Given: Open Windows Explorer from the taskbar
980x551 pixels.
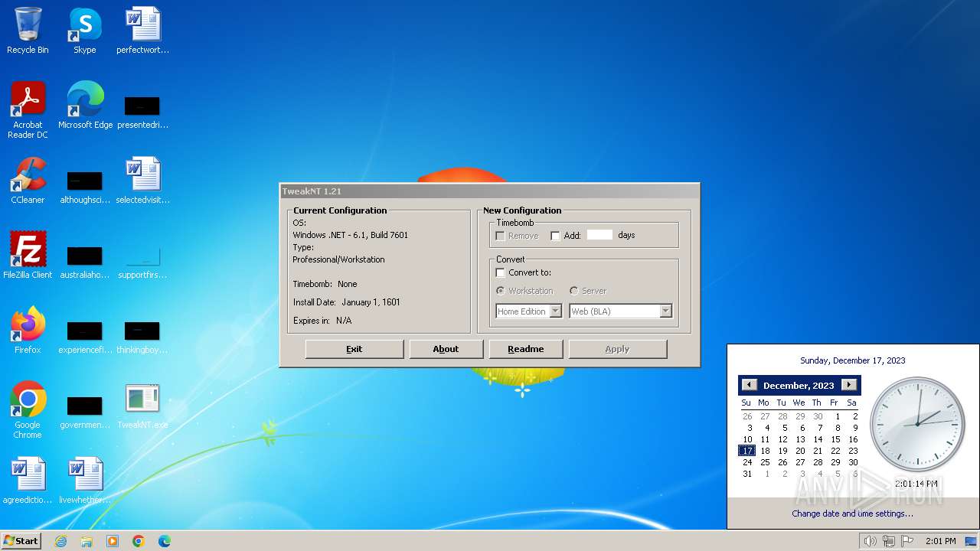Looking at the screenshot, I should tap(87, 541).
